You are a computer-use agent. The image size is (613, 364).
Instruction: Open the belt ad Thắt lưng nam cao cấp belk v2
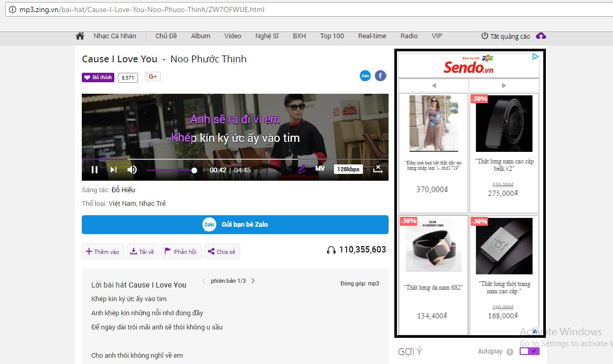tap(504, 153)
